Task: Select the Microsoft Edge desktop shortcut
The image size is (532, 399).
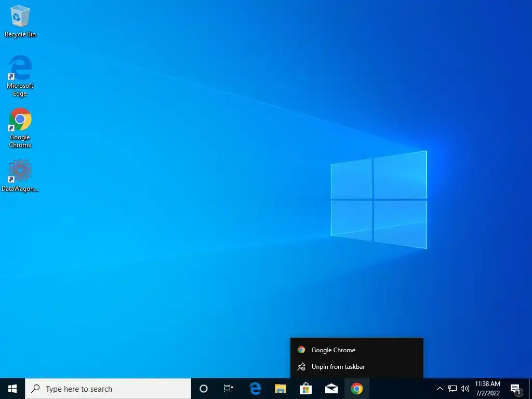Action: point(20,76)
